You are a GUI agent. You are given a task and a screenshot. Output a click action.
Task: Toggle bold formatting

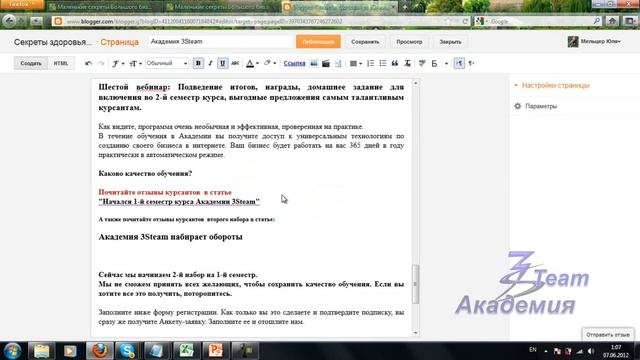(x=198, y=63)
